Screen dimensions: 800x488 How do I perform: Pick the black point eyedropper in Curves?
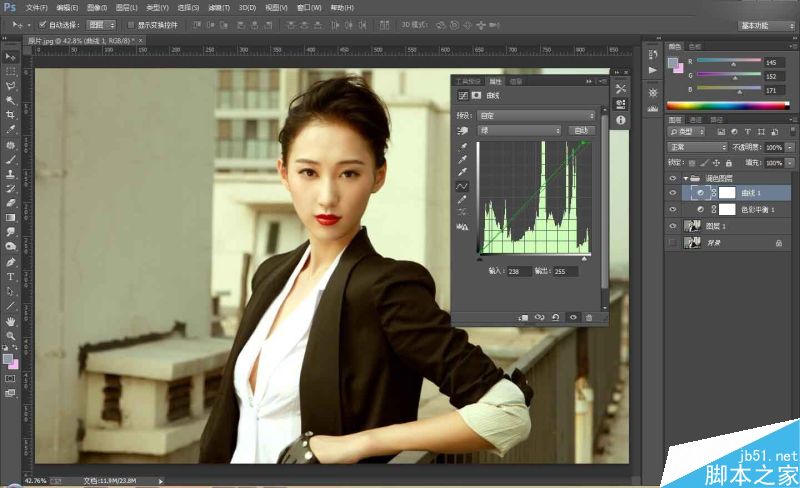[463, 147]
